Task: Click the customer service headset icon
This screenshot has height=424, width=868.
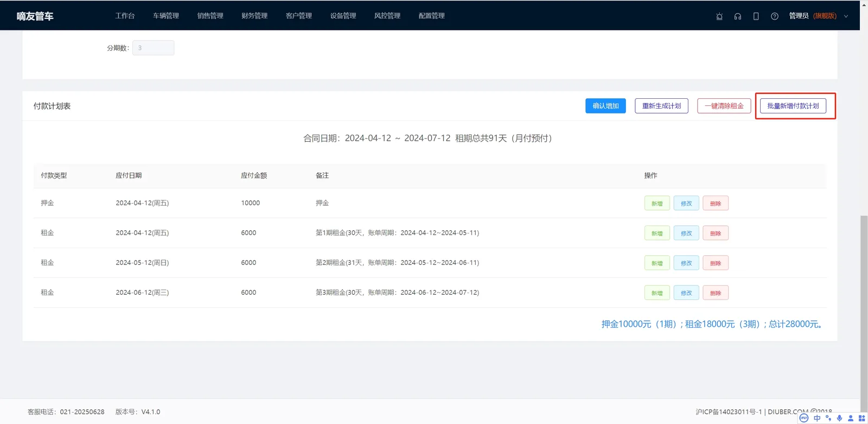Action: tap(738, 16)
